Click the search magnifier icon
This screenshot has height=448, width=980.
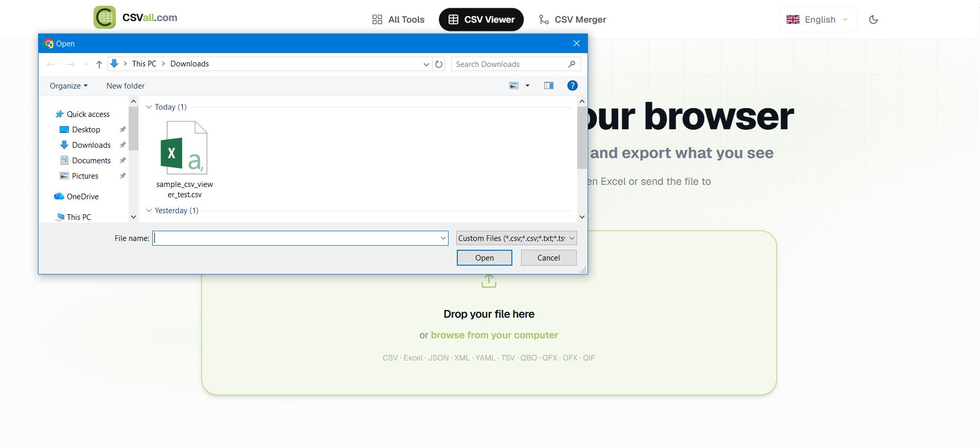[x=572, y=64]
